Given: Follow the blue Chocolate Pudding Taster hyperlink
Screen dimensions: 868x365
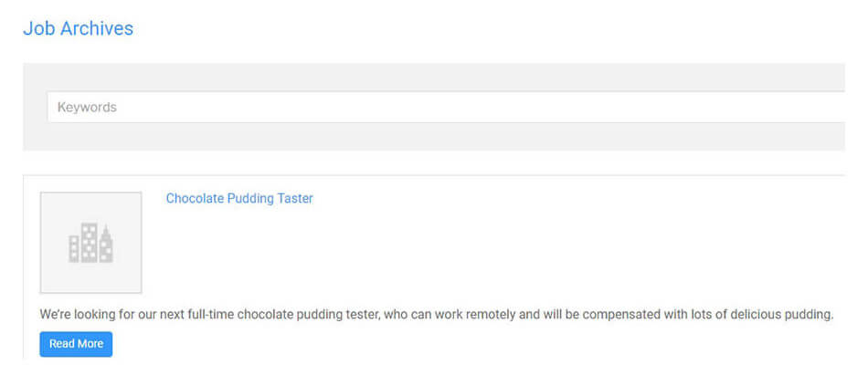Looking at the screenshot, I should click(239, 198).
